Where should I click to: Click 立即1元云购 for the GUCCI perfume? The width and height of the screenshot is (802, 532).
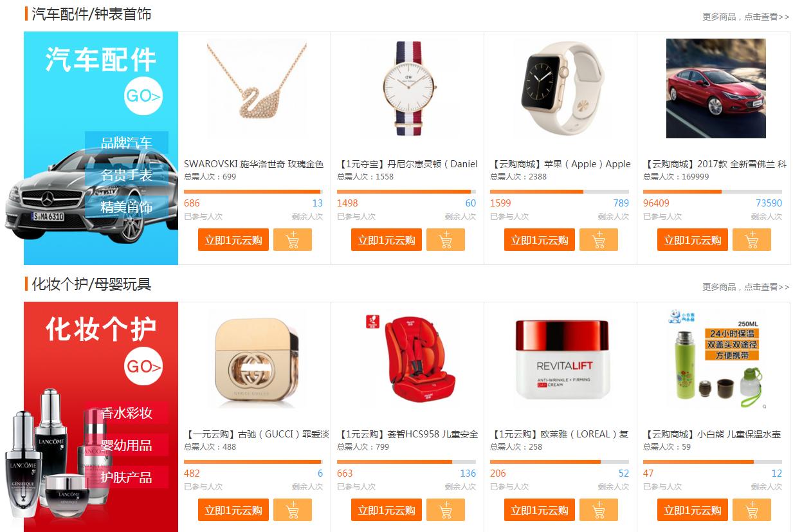click(233, 510)
